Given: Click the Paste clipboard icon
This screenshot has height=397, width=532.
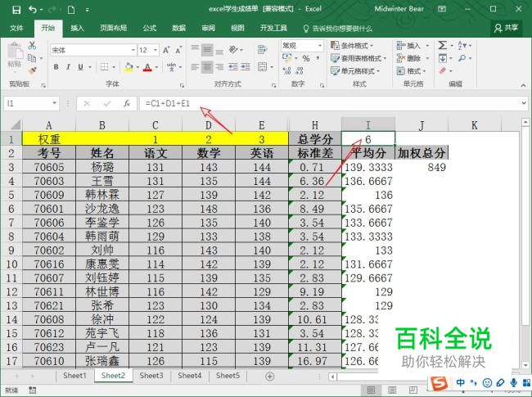Looking at the screenshot, I should coord(15,52).
